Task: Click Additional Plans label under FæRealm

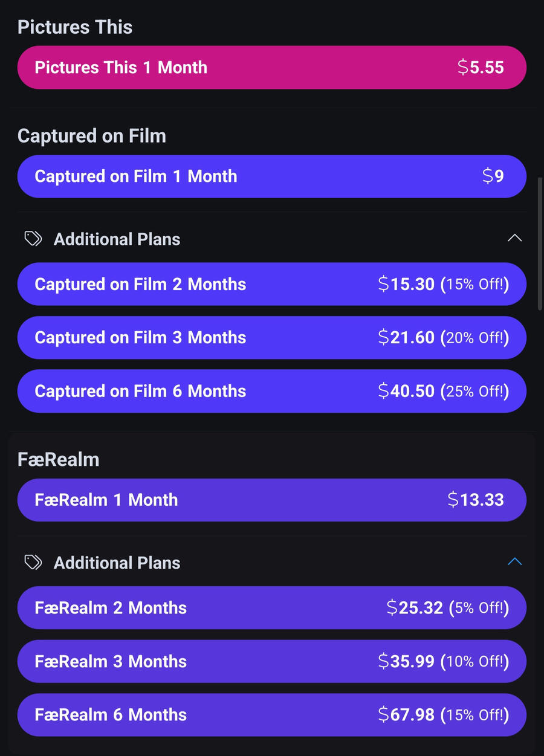Action: [x=117, y=563]
